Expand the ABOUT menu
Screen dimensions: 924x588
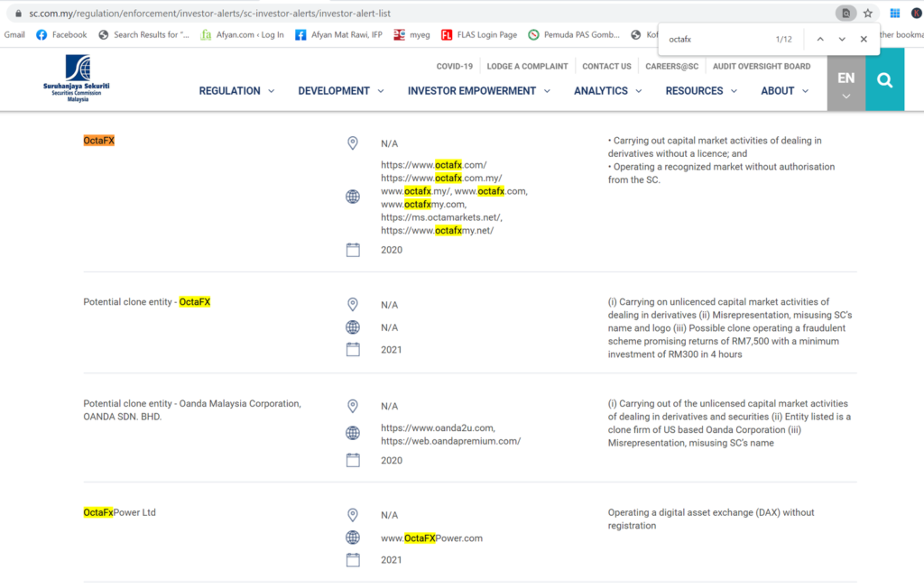pos(784,91)
